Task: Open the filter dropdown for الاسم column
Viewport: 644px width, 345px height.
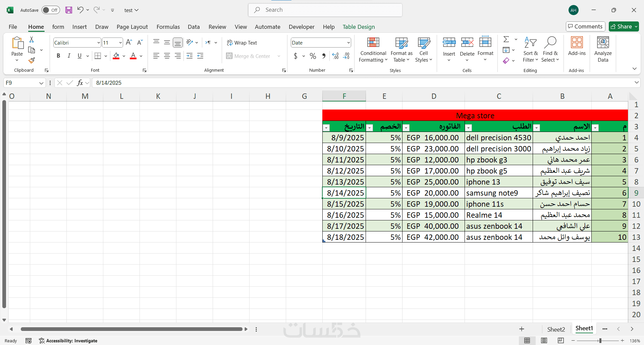Action: 537,128
